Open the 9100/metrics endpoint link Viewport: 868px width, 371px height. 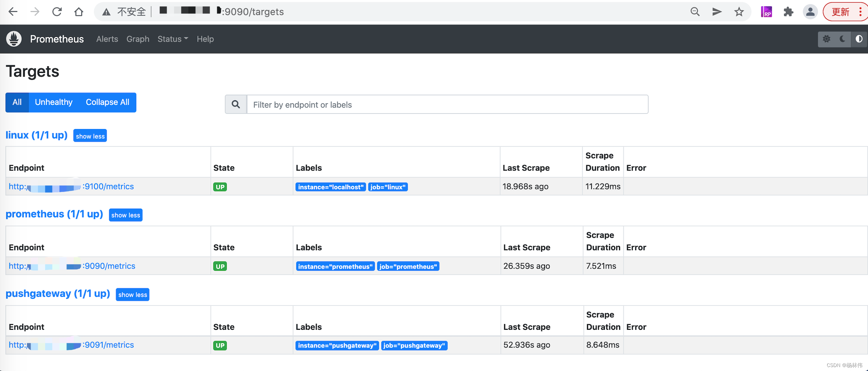[x=71, y=186]
